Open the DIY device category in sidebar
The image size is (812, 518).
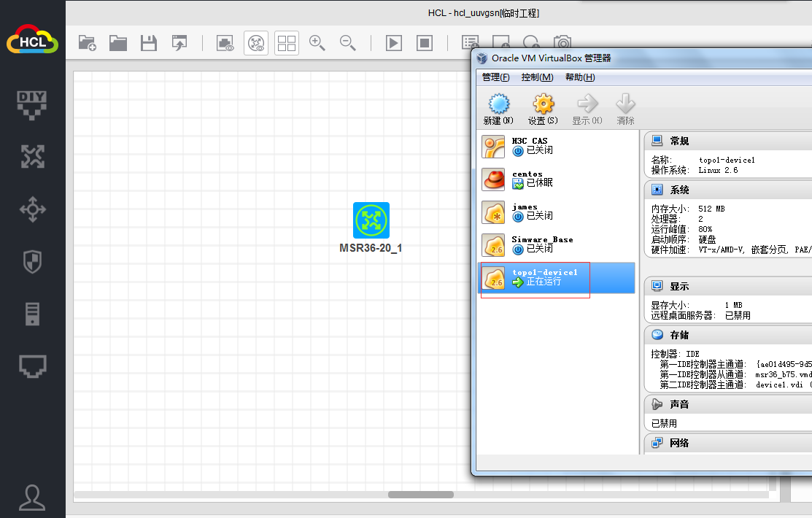(x=31, y=105)
